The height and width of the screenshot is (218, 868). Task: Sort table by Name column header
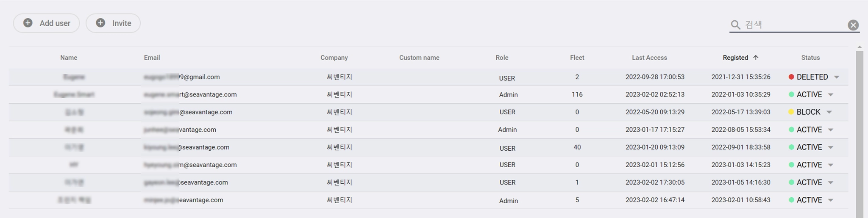(69, 58)
